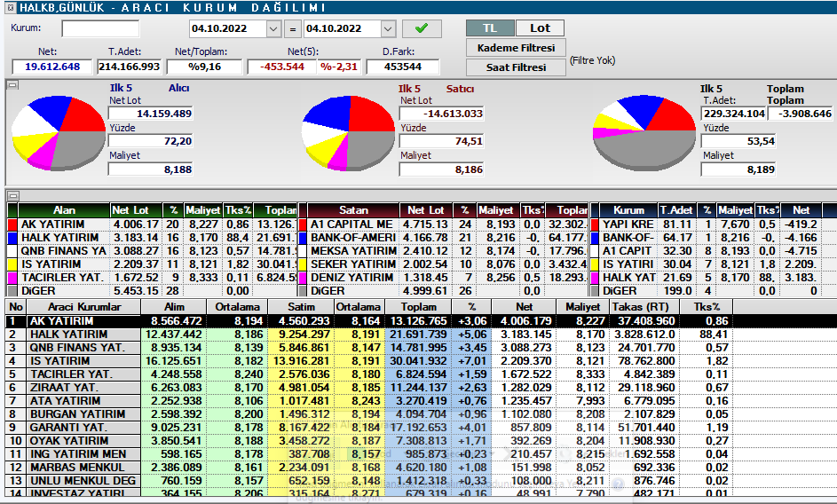Switch to TL view
Screen dimensions: 837x504
pyautogui.click(x=490, y=28)
